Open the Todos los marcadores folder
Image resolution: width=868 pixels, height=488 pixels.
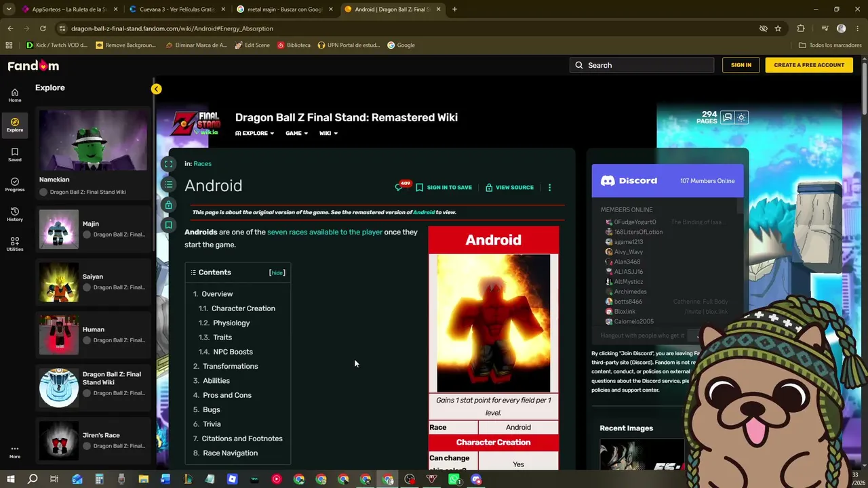pyautogui.click(x=830, y=45)
